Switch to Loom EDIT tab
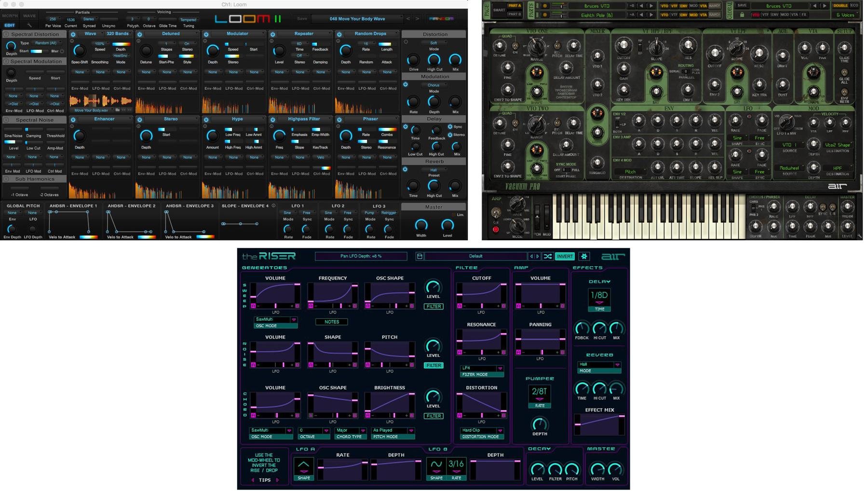The image size is (868, 491). tap(10, 25)
